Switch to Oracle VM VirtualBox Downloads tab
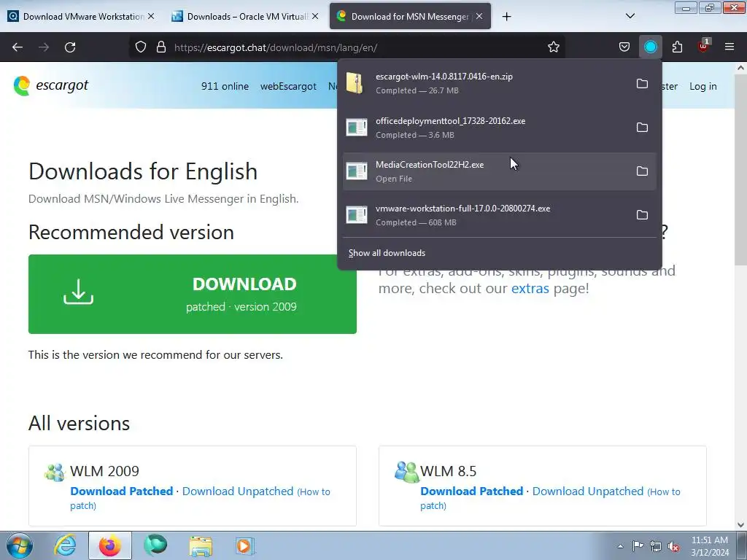Image resolution: width=747 pixels, height=560 pixels. click(x=245, y=16)
